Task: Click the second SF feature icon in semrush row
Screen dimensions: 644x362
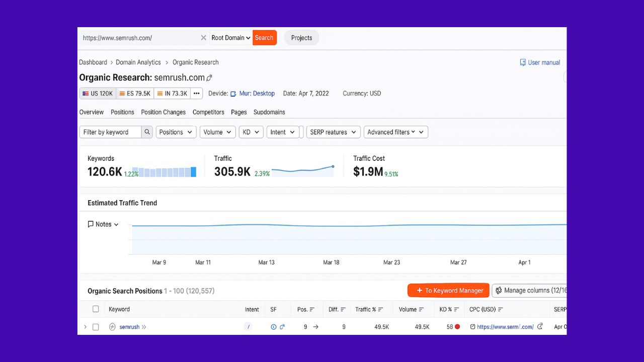Action: point(282,327)
